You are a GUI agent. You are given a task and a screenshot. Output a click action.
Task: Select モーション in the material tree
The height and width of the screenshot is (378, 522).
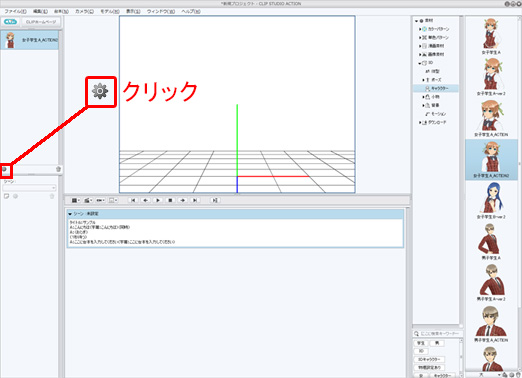(x=436, y=114)
